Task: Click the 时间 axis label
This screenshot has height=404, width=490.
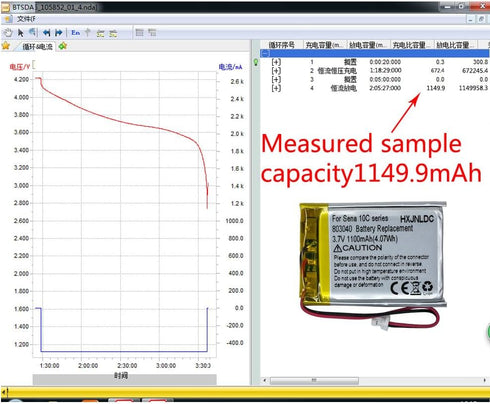Action: pos(121,375)
